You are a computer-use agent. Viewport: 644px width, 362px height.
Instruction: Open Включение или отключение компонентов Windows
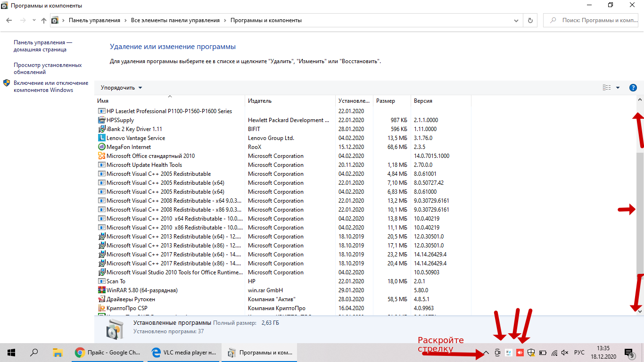[51, 86]
